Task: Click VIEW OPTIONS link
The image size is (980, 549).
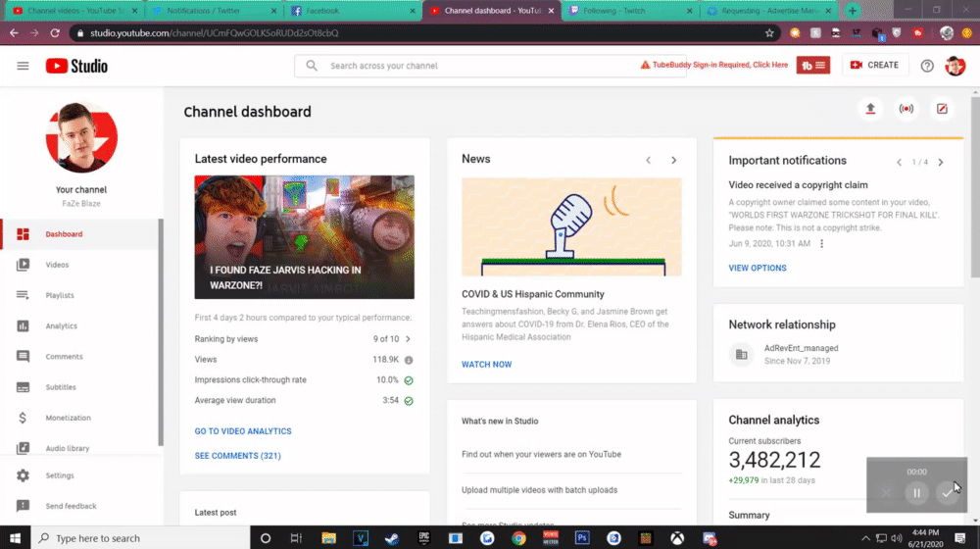Action: coord(758,269)
